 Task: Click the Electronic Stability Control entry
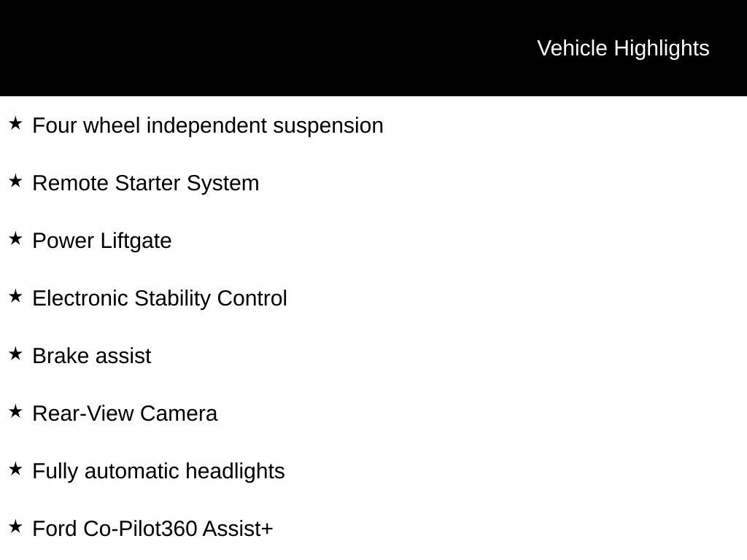tap(160, 298)
